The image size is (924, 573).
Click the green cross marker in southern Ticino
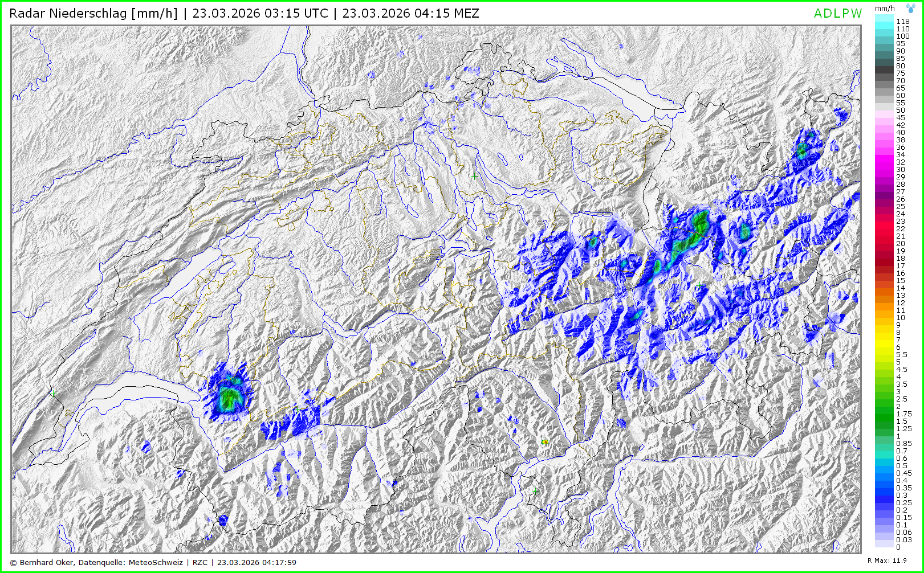(x=535, y=490)
